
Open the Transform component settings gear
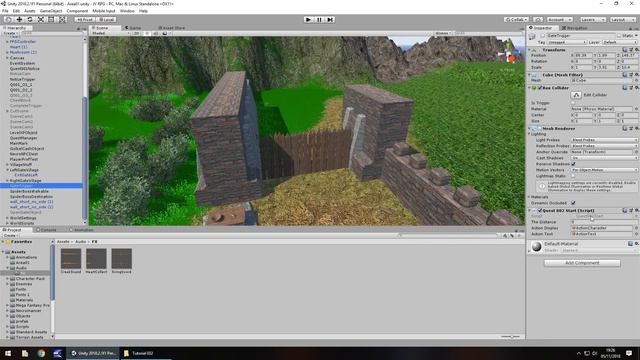636,49
